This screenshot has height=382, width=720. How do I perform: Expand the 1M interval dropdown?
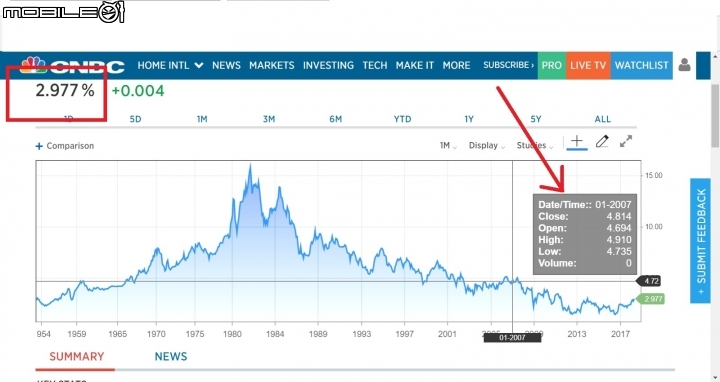[x=448, y=146]
